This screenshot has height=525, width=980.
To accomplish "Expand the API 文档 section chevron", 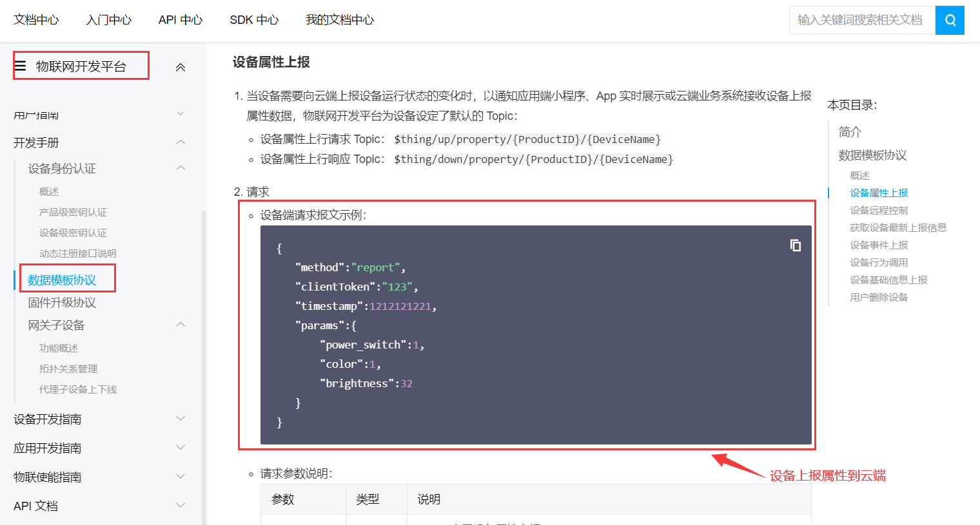I will [x=181, y=506].
